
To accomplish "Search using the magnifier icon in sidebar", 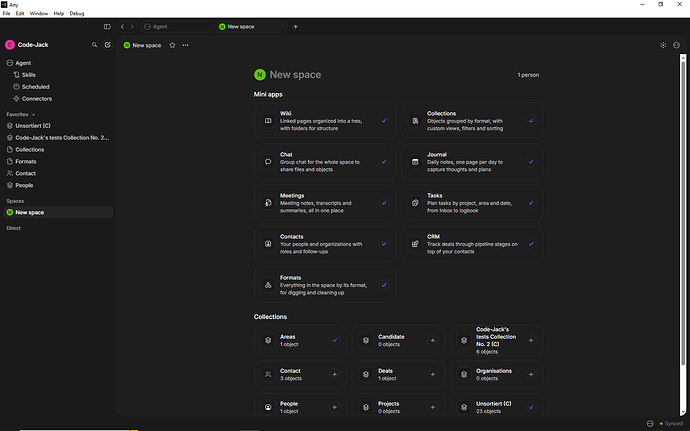I will tap(94, 45).
